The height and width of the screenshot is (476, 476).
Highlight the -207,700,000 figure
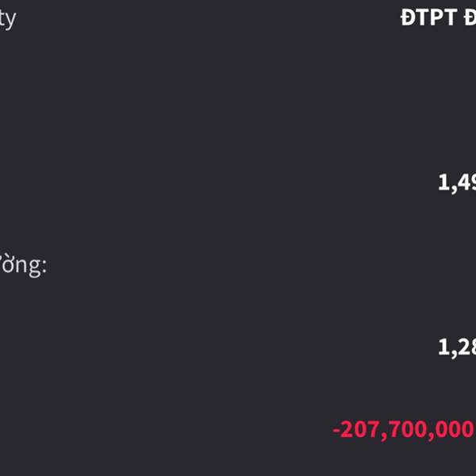(404, 430)
